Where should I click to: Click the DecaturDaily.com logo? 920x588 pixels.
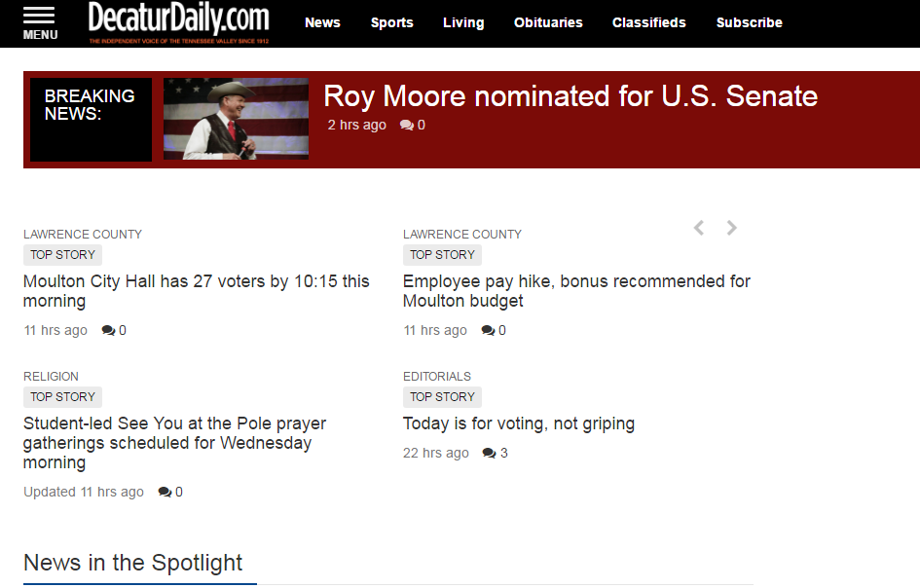[x=178, y=21]
